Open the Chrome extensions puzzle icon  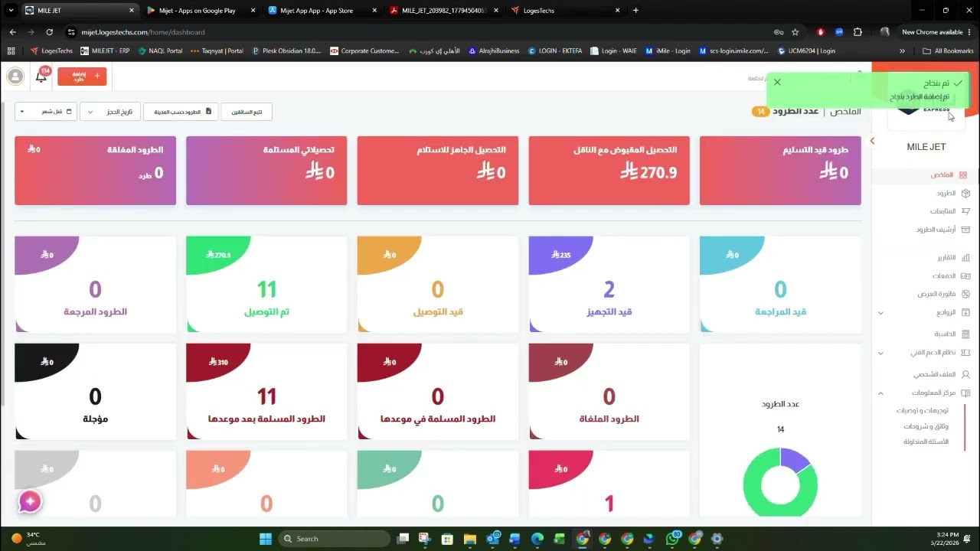click(857, 32)
